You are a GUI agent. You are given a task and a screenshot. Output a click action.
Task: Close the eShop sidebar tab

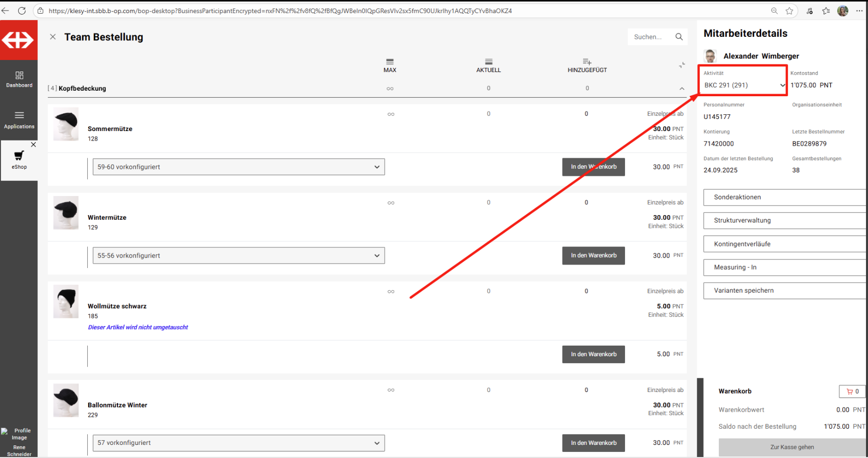tap(33, 145)
